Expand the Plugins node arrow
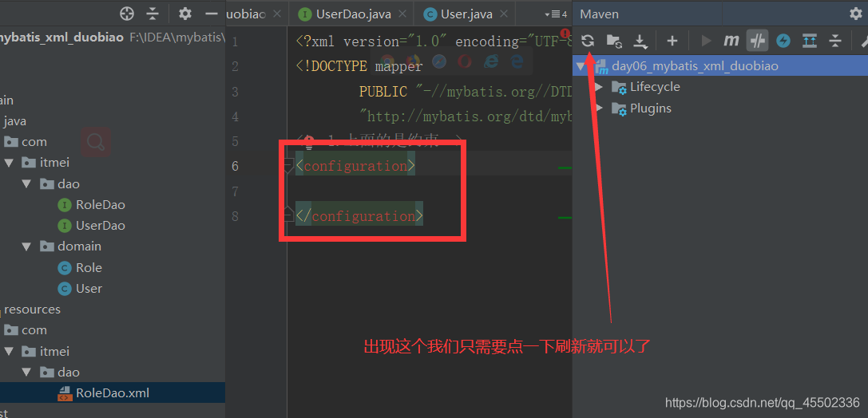The height and width of the screenshot is (418, 868). point(598,108)
